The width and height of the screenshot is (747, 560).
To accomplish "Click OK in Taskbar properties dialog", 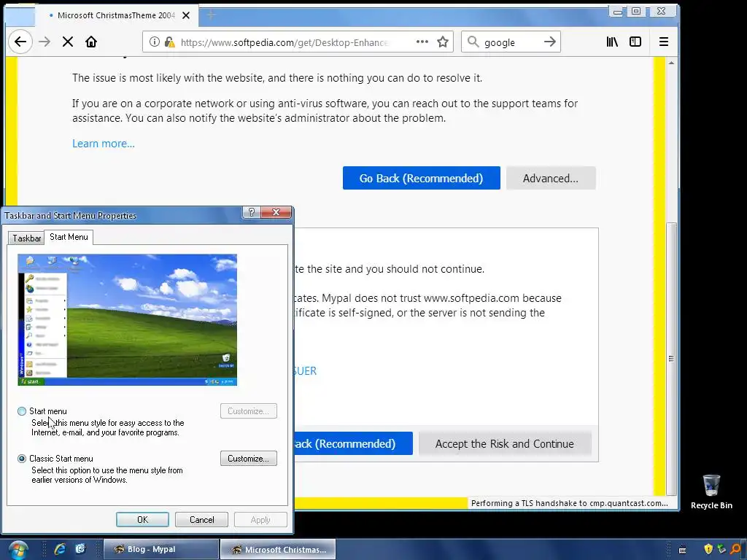I will coord(142,519).
